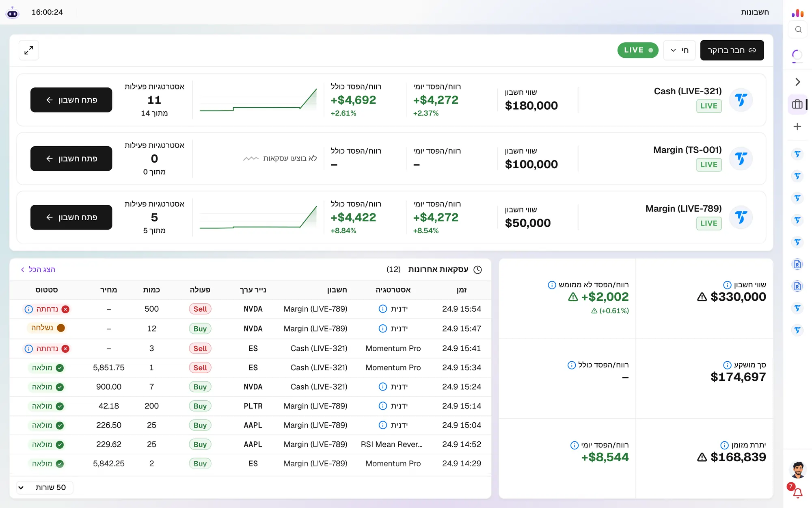This screenshot has width=812, height=508.
Task: Sort by the סטטוס column header
Action: click(47, 290)
